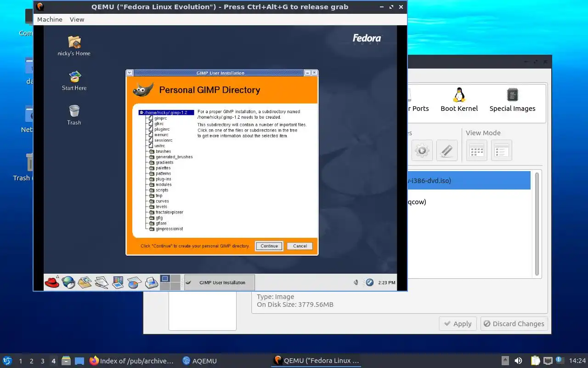Open the Machine menu in QEMU
588x368 pixels.
[50, 19]
